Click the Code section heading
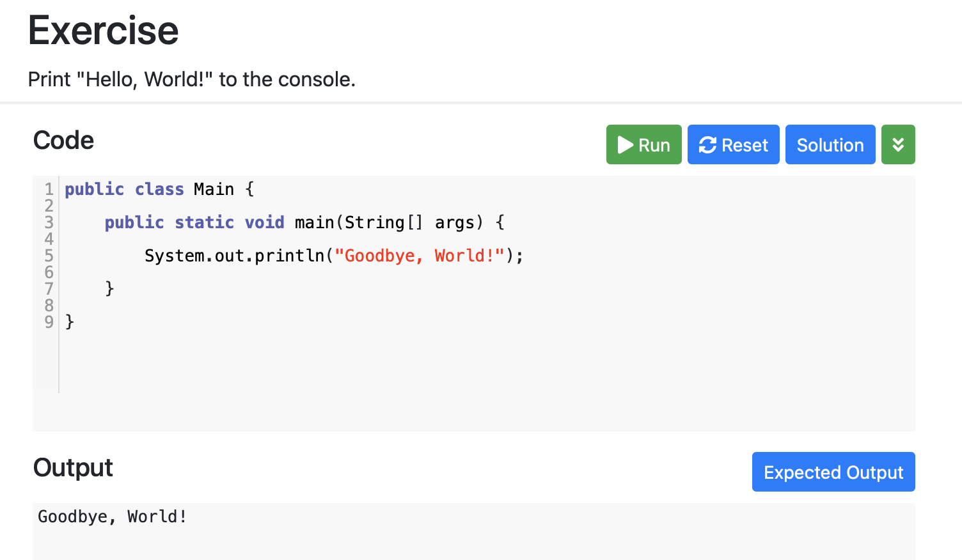 click(x=63, y=141)
